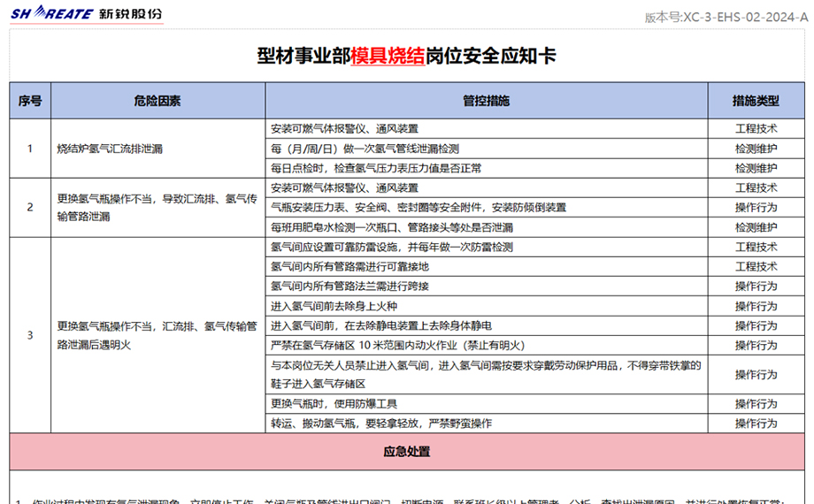This screenshot has height=504, width=814.
Task: Select the 序号 column header
Action: (30, 101)
